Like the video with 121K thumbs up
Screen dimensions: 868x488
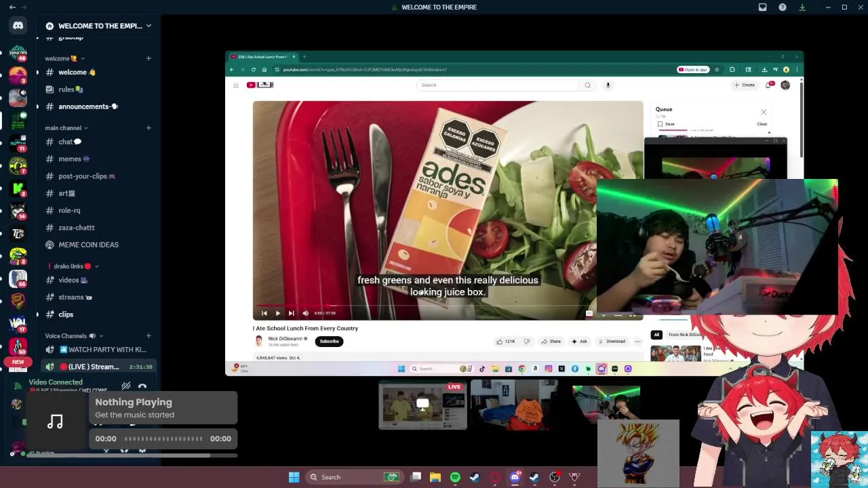coord(506,342)
